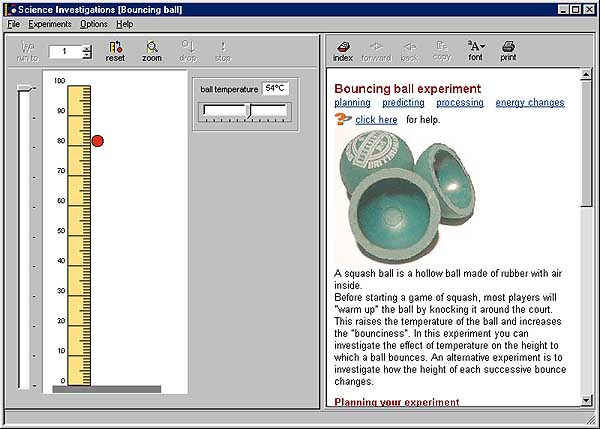Click the help pane scroll up arrow

click(x=586, y=74)
